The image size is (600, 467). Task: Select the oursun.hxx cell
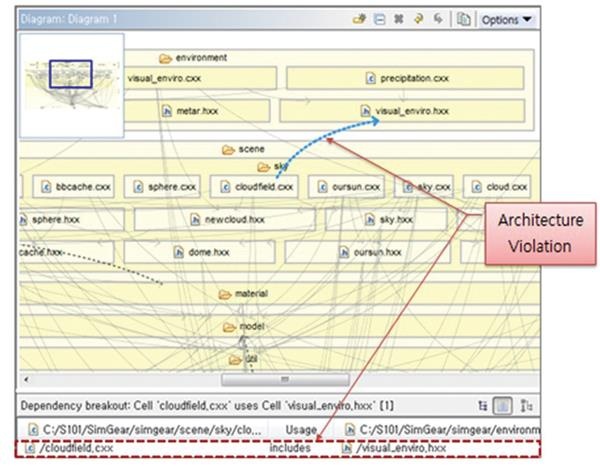pos(368,252)
